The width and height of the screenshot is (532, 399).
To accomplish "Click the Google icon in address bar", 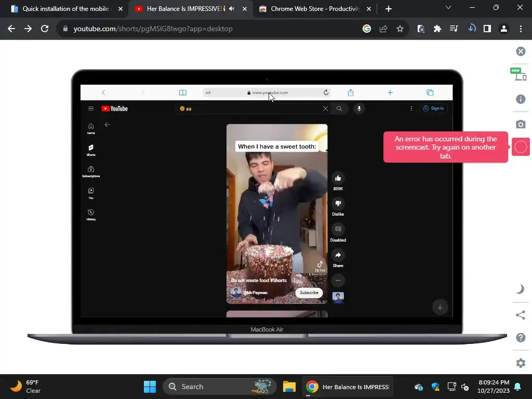I will point(366,29).
